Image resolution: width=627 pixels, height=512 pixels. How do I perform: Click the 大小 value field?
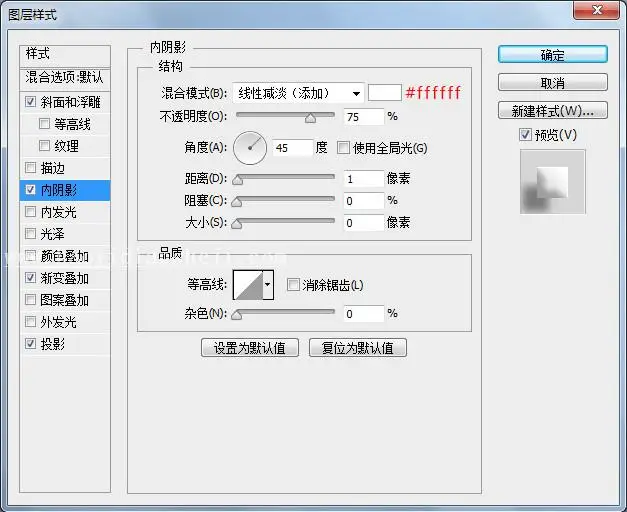tap(363, 223)
